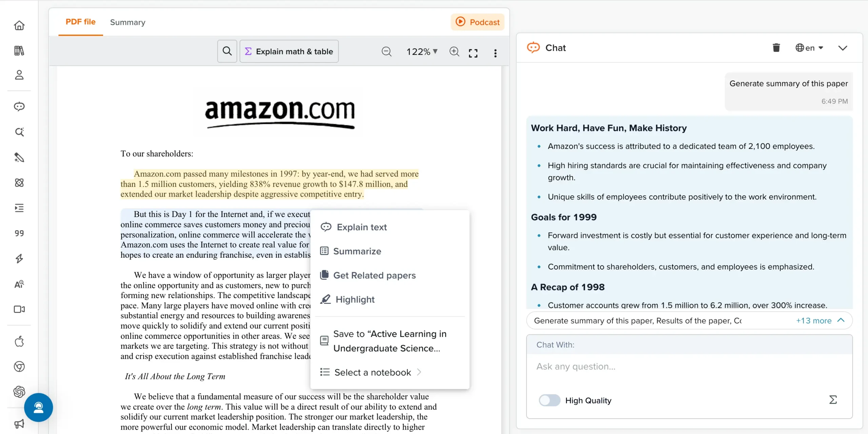Click the 'Work Hard, Have Fun, Make History' heading
Image resolution: width=868 pixels, height=434 pixels.
click(609, 128)
